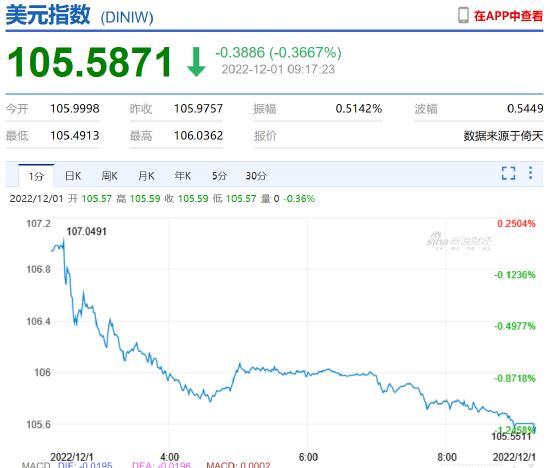Viewport: 550px width, 468px height.
Task: Open the three-dot chart options menu
Action: (x=530, y=173)
